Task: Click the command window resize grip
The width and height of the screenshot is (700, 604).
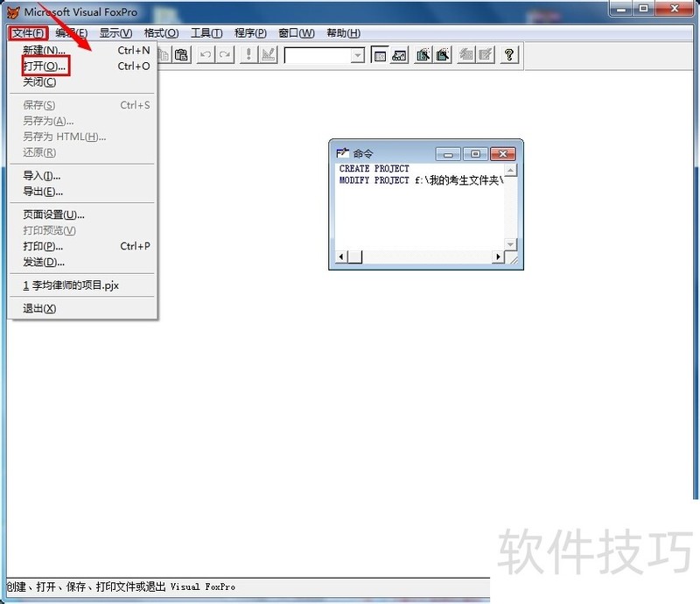Action: pyautogui.click(x=513, y=258)
